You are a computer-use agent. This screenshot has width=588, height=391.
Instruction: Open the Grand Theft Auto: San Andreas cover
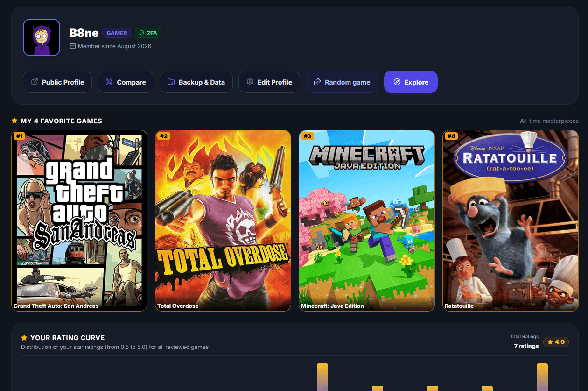[x=79, y=220]
